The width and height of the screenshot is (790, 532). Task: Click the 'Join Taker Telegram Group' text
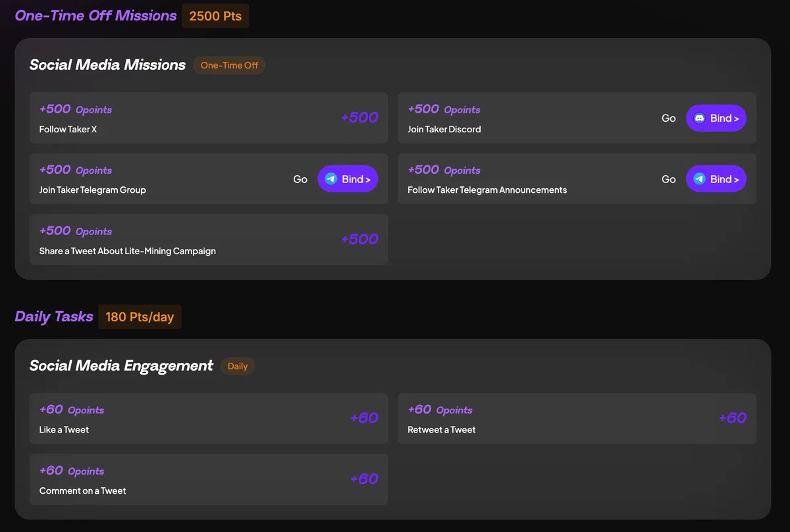[93, 190]
